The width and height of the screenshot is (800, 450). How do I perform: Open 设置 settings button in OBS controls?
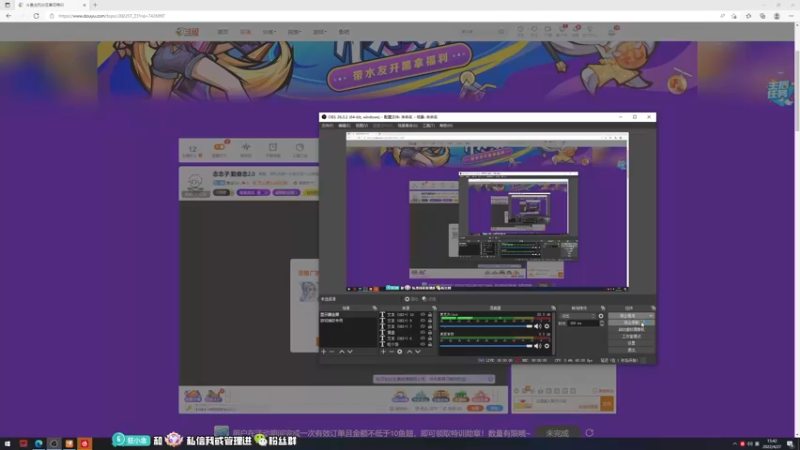tap(631, 343)
